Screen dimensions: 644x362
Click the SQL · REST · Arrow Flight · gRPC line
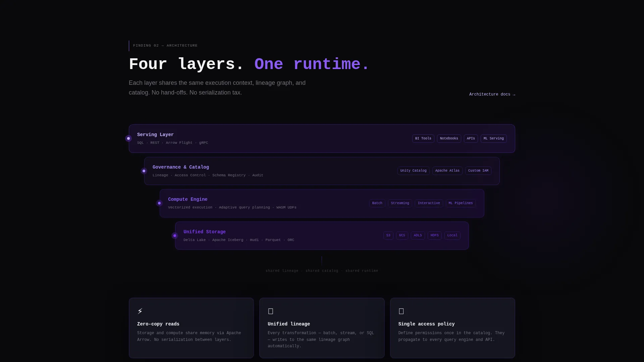(172, 143)
